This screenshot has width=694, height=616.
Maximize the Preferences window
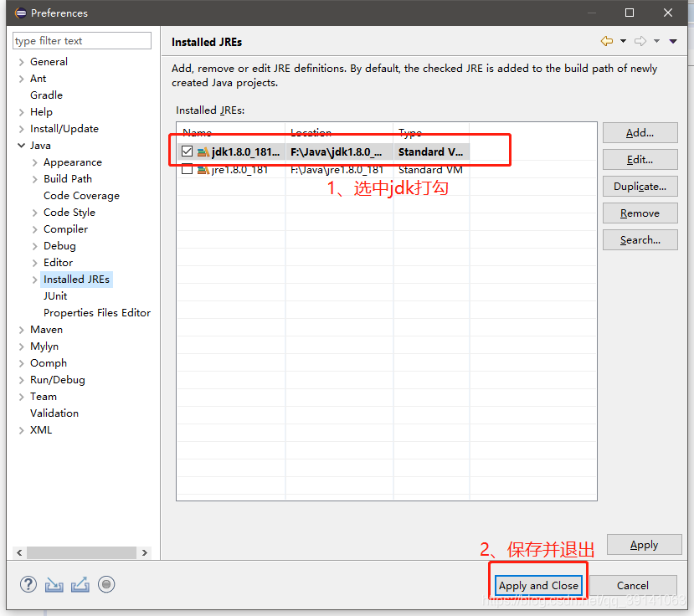point(630,13)
